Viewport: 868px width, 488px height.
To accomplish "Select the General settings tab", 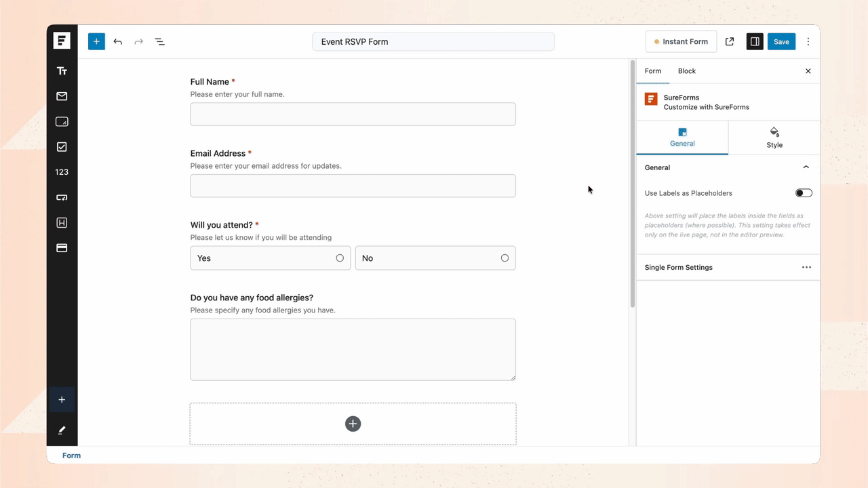I will tap(682, 138).
